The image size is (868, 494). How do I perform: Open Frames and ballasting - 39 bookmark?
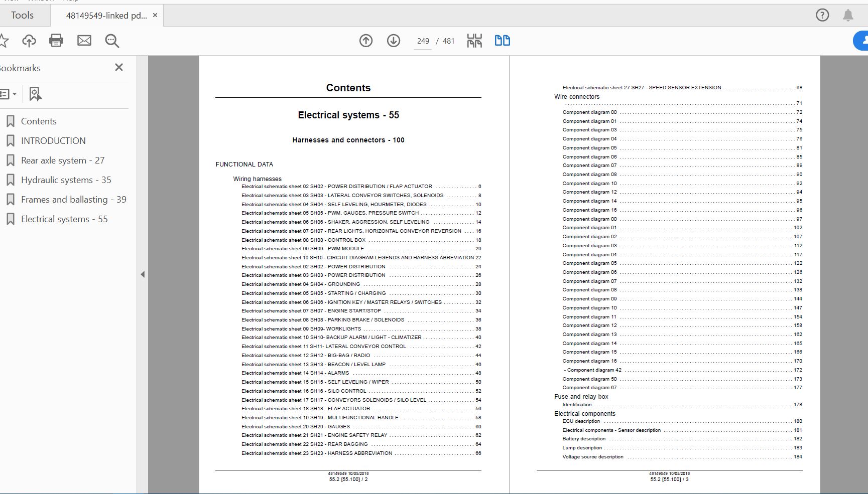(74, 200)
